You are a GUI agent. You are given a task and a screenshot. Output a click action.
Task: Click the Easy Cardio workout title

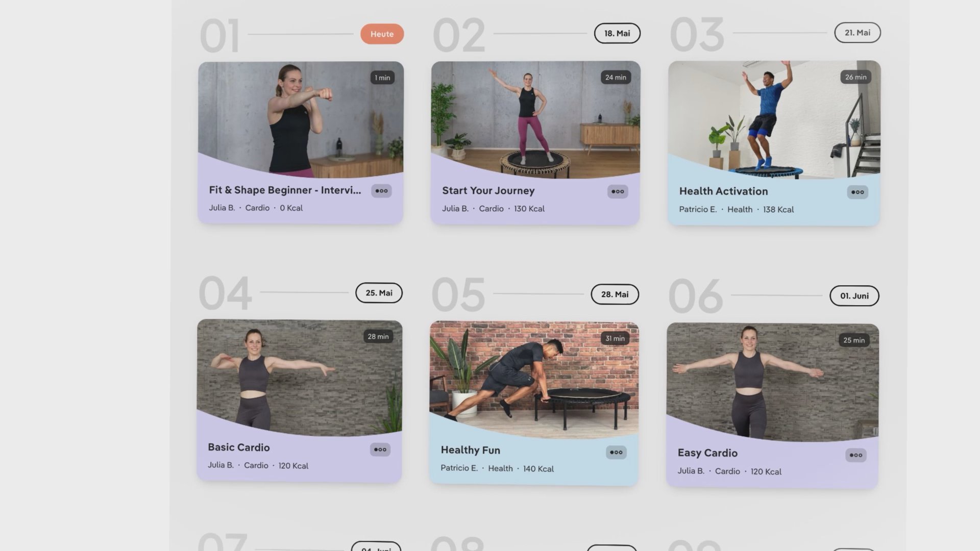(x=707, y=453)
